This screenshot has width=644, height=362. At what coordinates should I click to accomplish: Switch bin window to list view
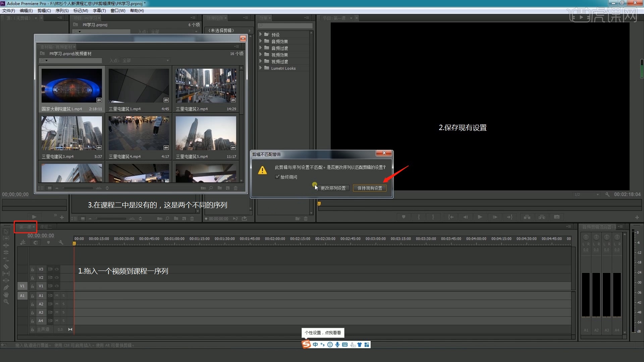coord(41,188)
